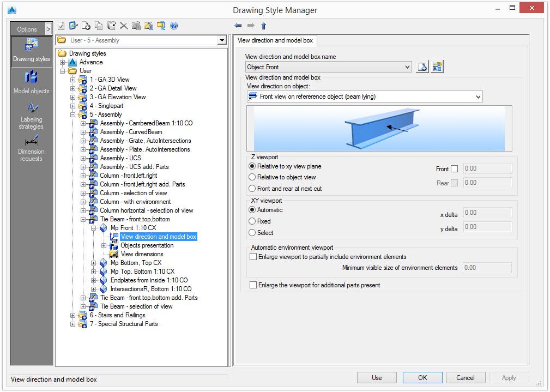Screen dimensions: 550x392
Task: Select Column - with environmnent tree item
Action: [x=135, y=202]
